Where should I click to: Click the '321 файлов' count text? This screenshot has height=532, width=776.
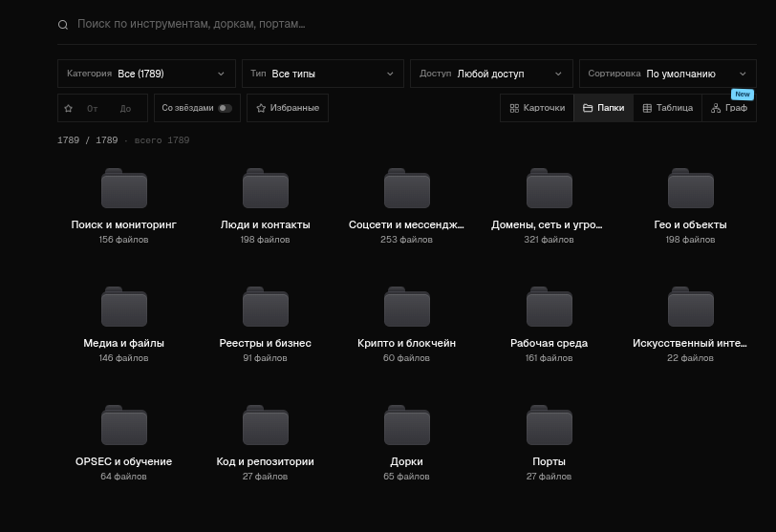coord(549,240)
